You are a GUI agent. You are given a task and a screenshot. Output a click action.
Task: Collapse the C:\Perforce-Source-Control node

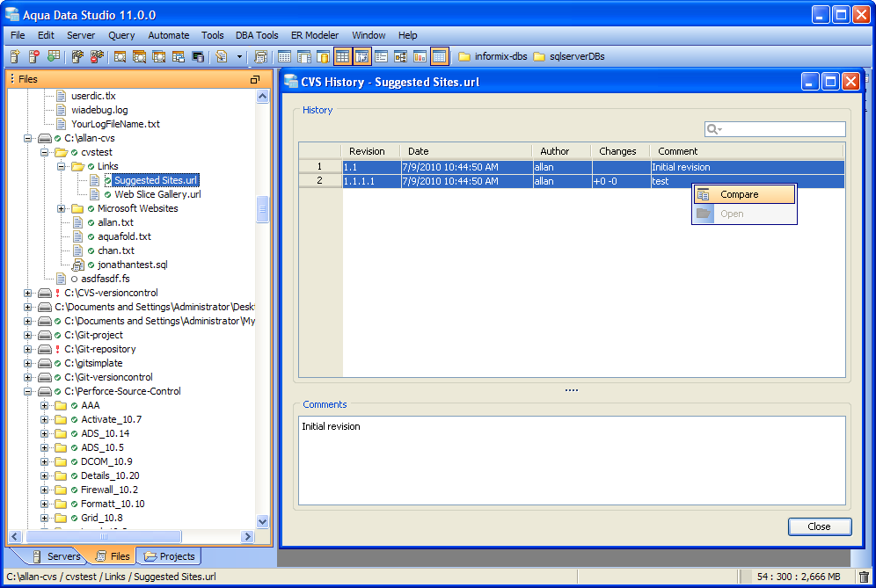27,391
